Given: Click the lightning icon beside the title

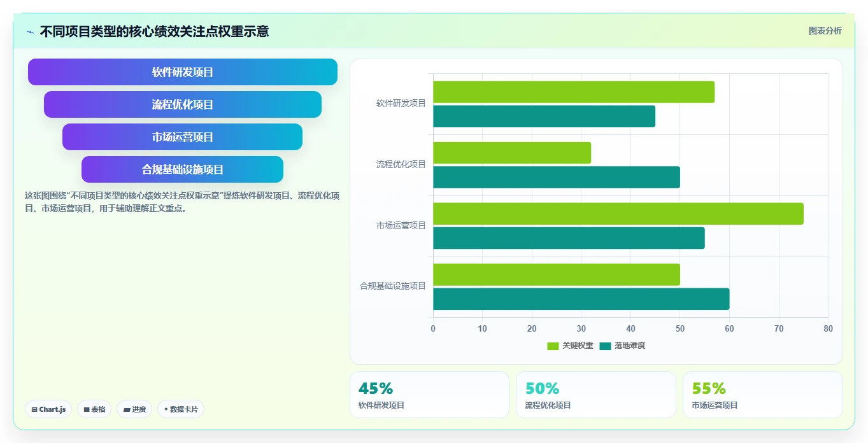Looking at the screenshot, I should tap(30, 32).
